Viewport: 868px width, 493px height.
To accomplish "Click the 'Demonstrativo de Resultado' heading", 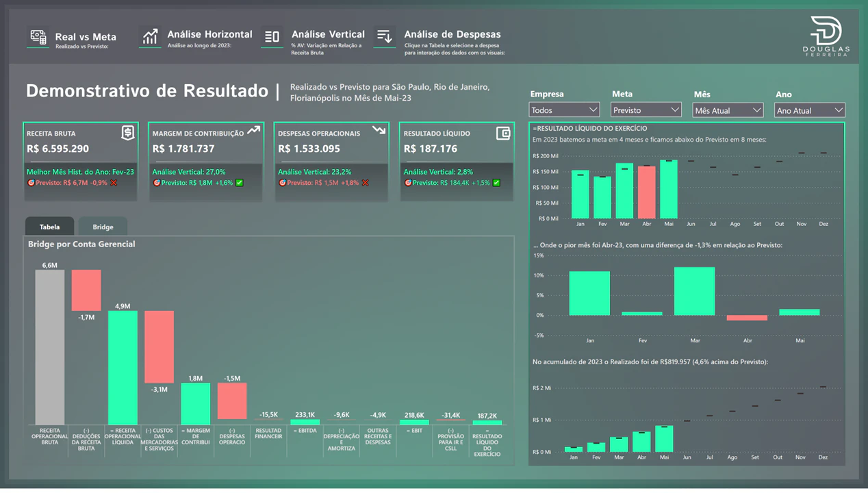I will pyautogui.click(x=147, y=91).
